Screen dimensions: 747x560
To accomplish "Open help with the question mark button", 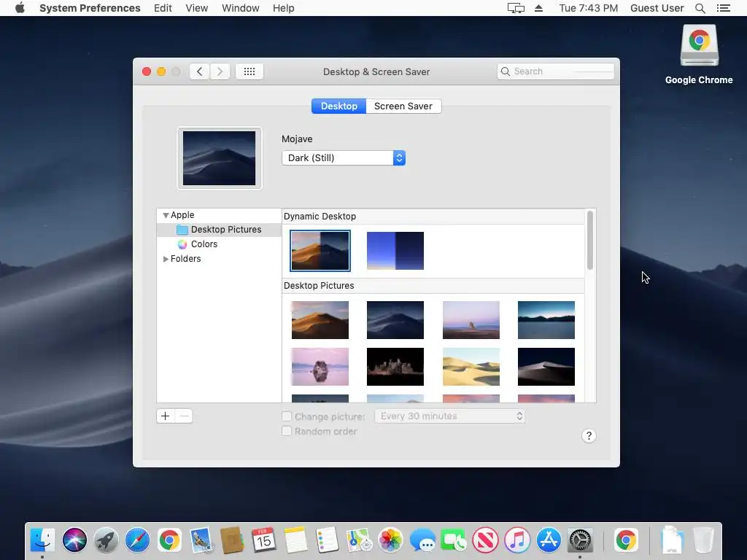I will [589, 436].
